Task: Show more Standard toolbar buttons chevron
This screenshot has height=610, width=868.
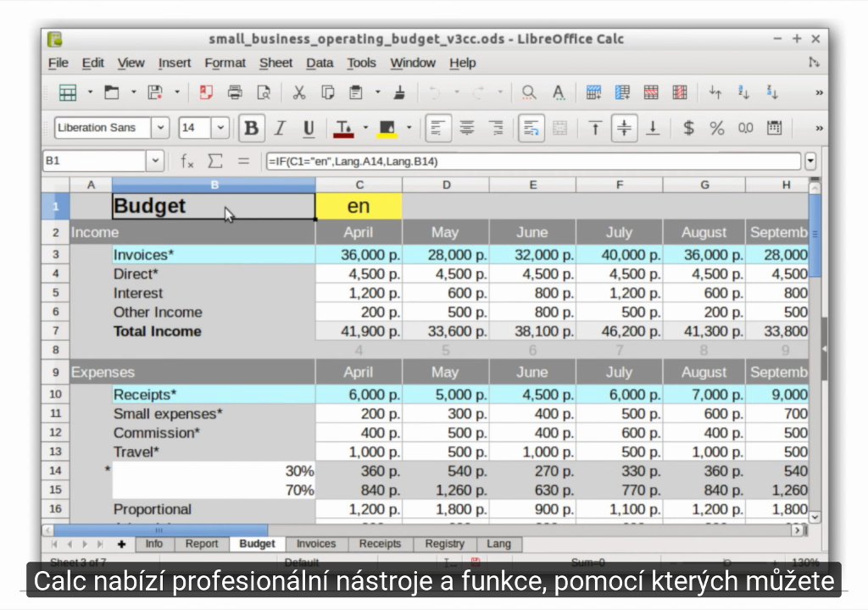Action: [819, 92]
